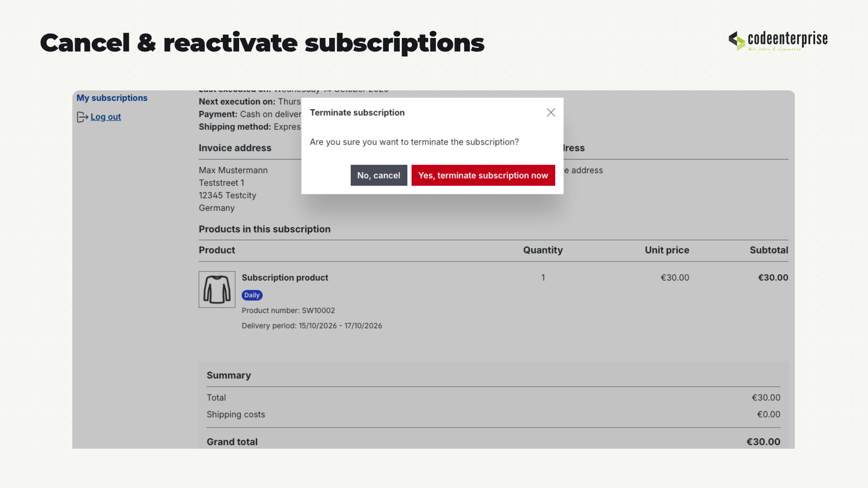Viewport: 868px width, 488px height.
Task: Click the Grand total amount €30.00
Action: 763,442
